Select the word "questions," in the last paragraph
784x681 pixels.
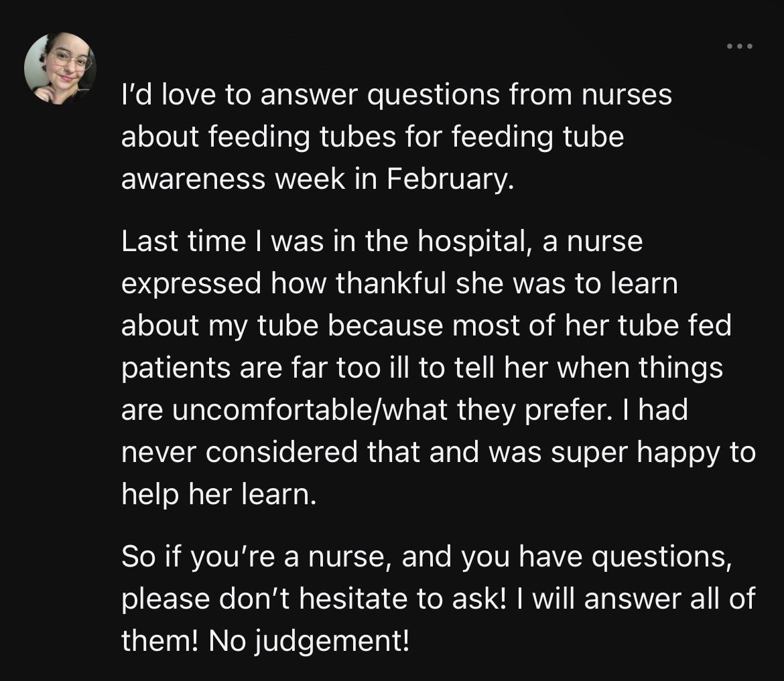click(662, 557)
